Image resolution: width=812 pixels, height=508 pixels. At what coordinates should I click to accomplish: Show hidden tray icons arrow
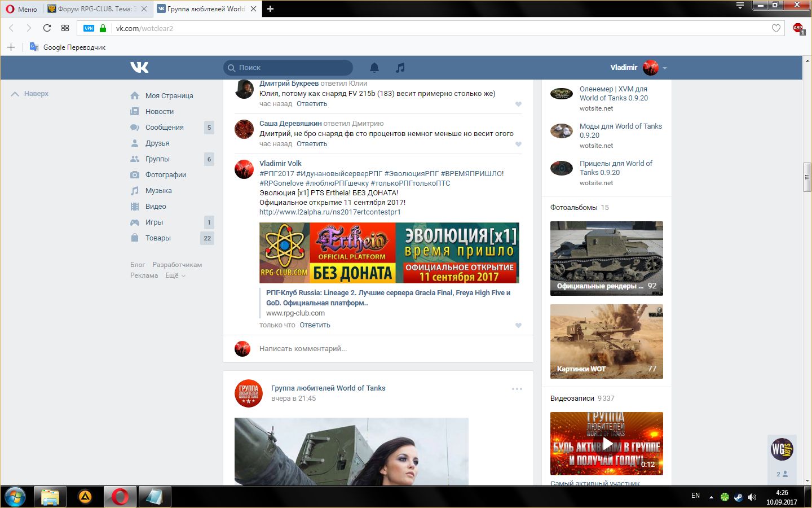[x=711, y=497]
